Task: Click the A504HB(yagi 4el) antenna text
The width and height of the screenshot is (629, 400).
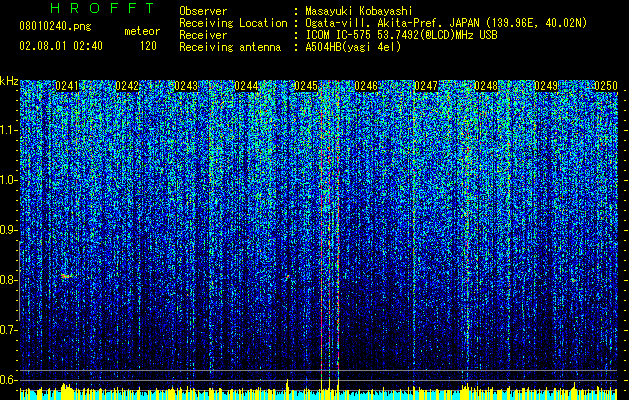Action: click(353, 47)
